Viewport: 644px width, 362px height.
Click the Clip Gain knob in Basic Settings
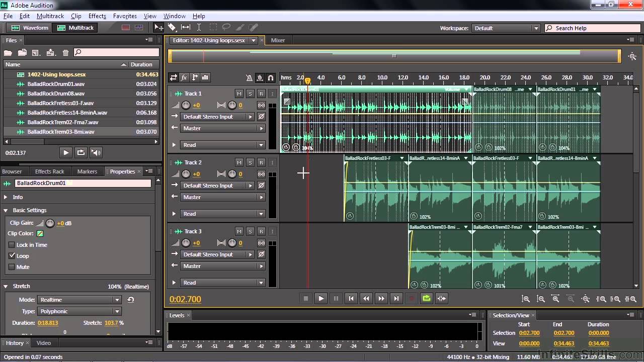50,223
